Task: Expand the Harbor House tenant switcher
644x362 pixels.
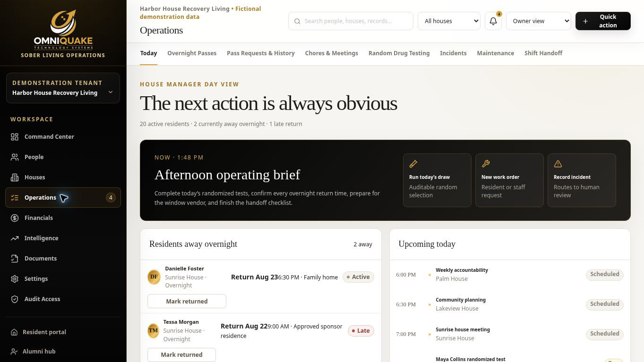Action: pyautogui.click(x=63, y=88)
